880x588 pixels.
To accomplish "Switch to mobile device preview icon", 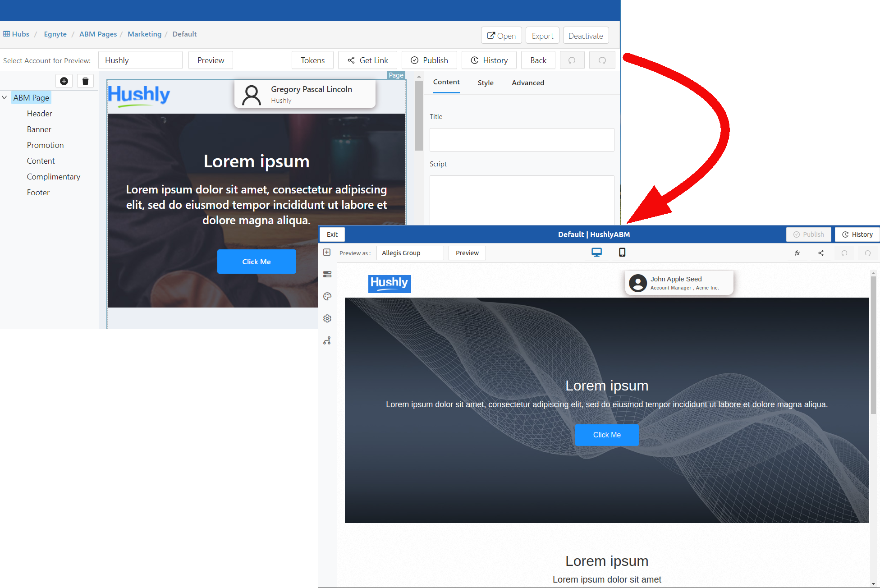I will (x=622, y=253).
